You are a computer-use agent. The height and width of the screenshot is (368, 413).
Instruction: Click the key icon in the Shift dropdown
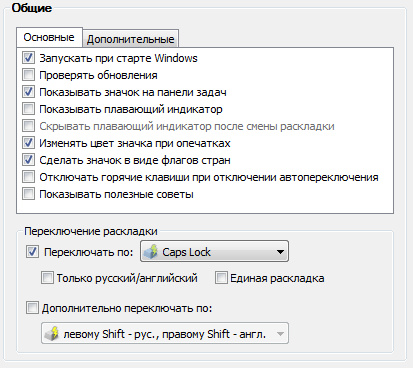[x=52, y=333]
